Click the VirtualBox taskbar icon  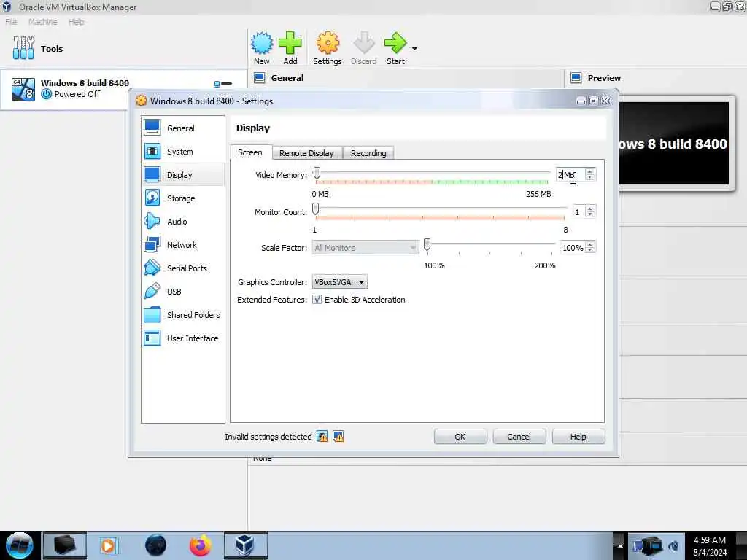click(x=245, y=545)
